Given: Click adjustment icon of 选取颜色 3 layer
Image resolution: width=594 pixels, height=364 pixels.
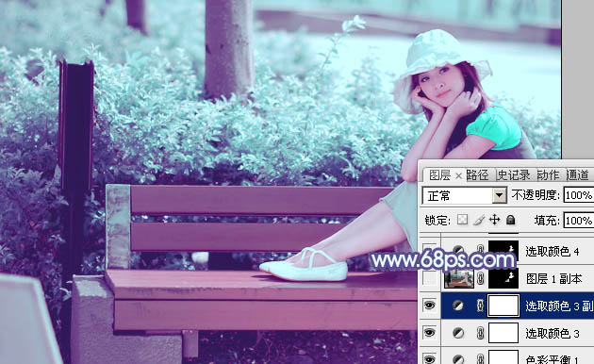Looking at the screenshot, I should (458, 333).
